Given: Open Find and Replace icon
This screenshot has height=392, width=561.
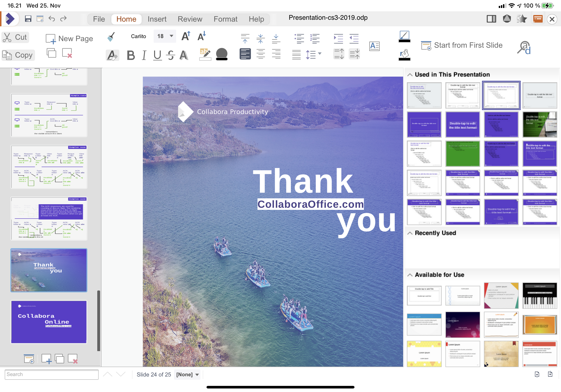Looking at the screenshot, I should pyautogui.click(x=524, y=47).
